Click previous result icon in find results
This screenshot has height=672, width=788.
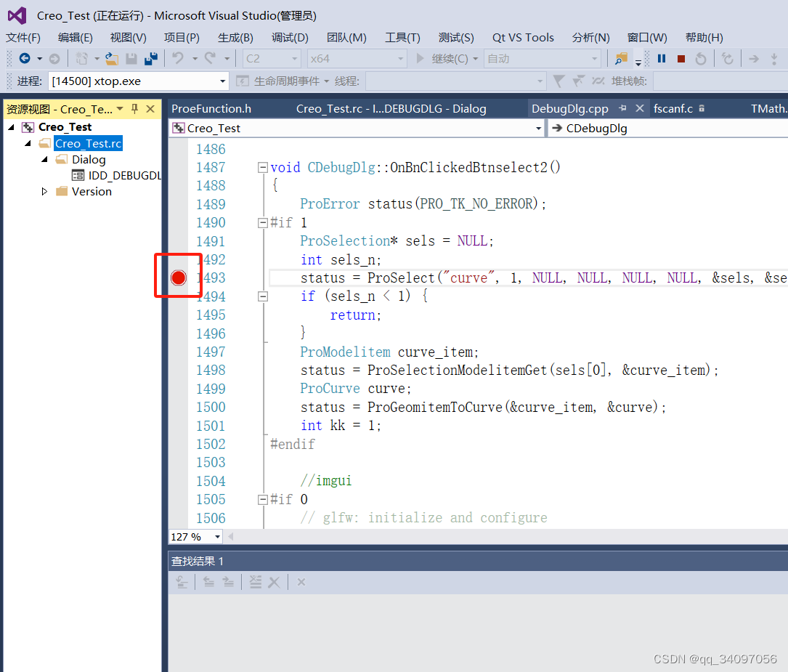click(208, 582)
